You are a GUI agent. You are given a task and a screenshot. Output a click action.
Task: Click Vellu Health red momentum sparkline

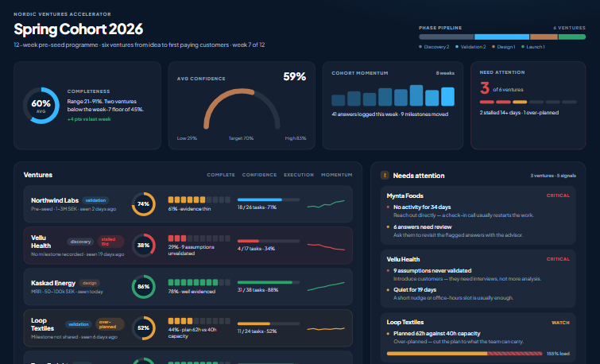[326, 246]
